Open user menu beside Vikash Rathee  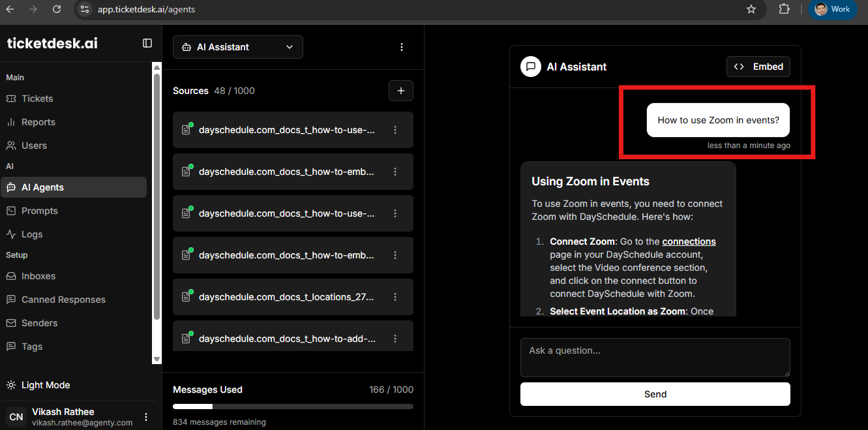click(146, 417)
